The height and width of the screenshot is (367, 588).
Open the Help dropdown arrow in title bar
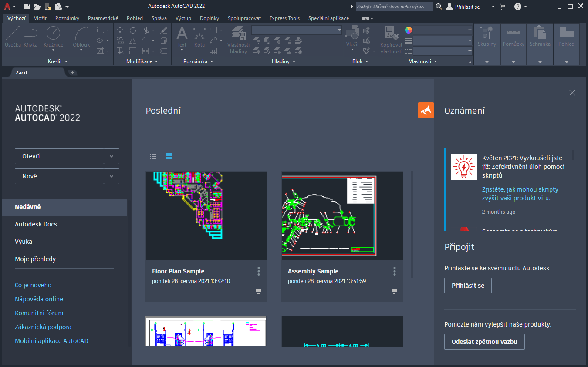[526, 7]
